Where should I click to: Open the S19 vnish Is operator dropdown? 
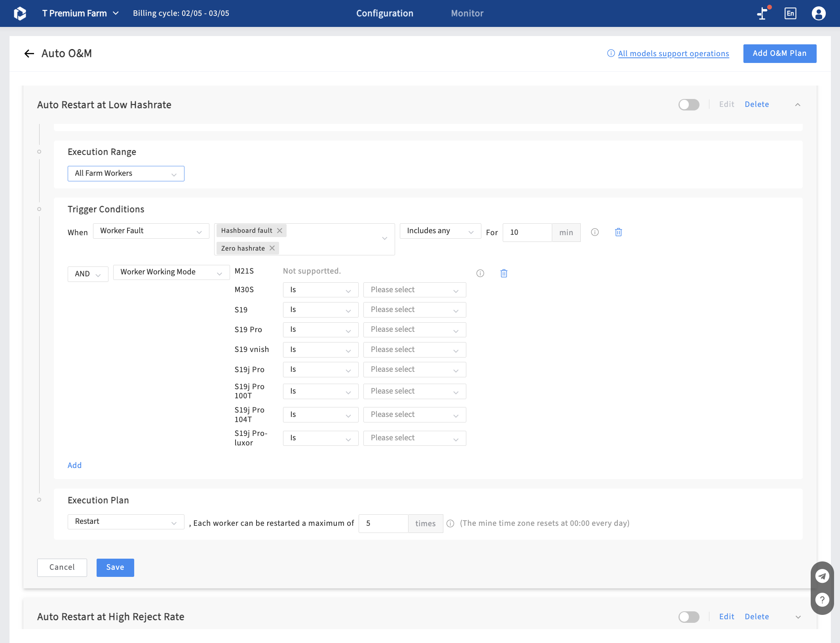[x=321, y=350]
